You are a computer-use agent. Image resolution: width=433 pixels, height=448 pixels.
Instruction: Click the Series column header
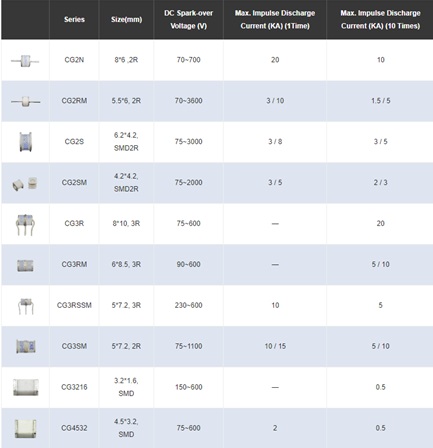tap(74, 19)
